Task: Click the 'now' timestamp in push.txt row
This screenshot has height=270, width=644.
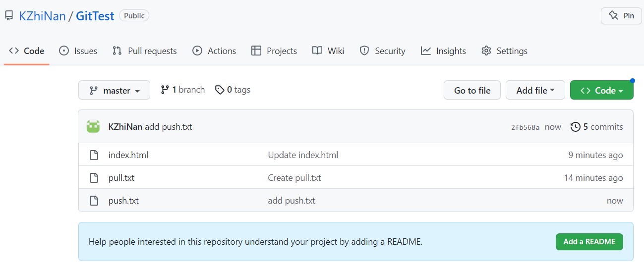Action: point(615,201)
